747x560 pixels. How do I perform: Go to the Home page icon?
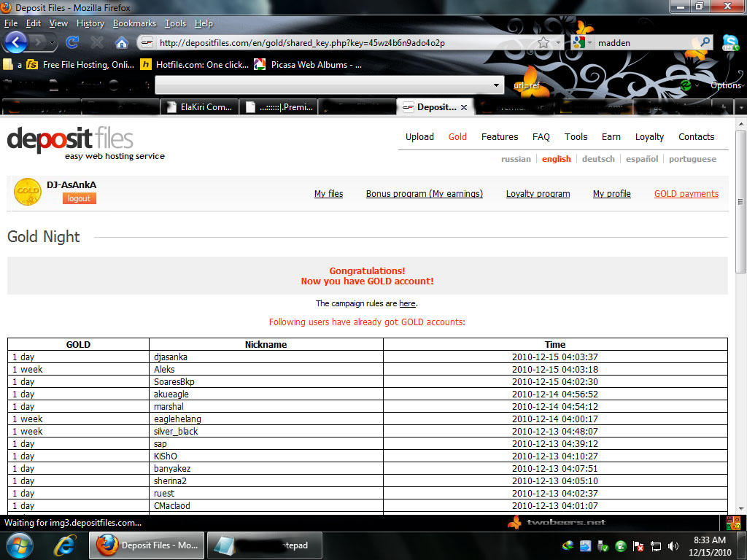click(122, 43)
